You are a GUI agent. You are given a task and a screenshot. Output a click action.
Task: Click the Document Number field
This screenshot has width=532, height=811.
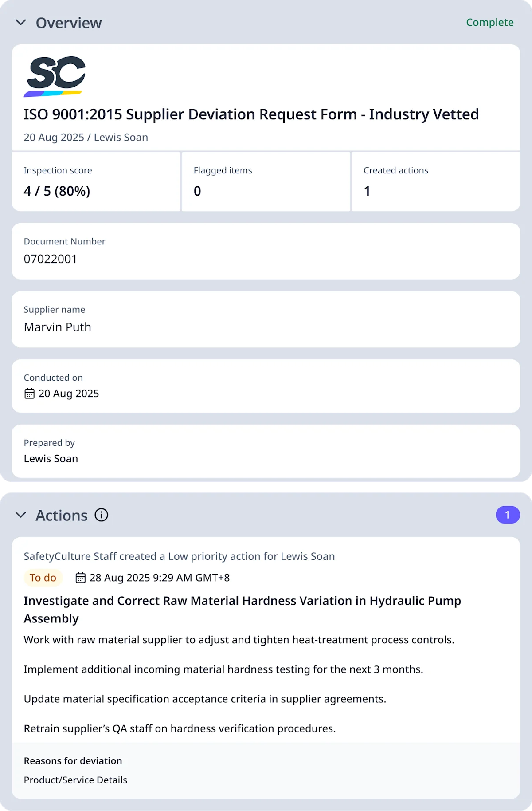[266, 251]
